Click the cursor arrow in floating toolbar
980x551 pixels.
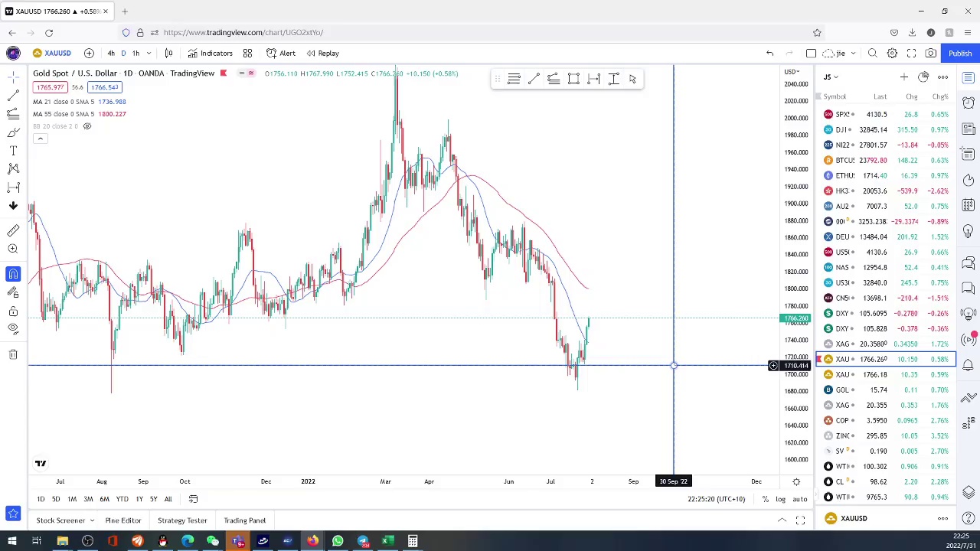[632, 79]
